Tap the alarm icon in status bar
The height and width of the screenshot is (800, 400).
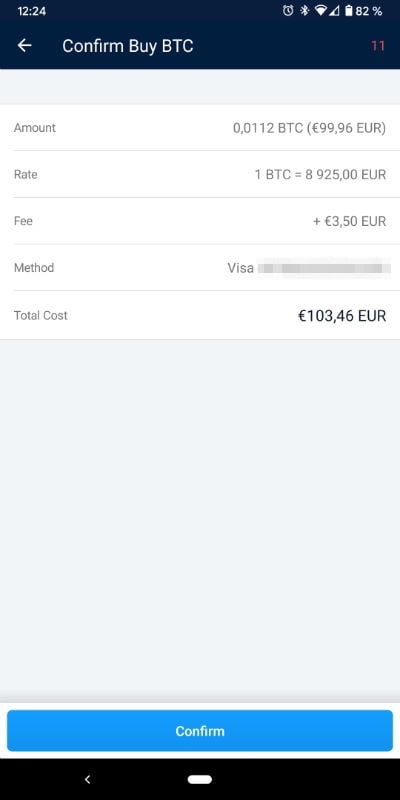(x=288, y=11)
